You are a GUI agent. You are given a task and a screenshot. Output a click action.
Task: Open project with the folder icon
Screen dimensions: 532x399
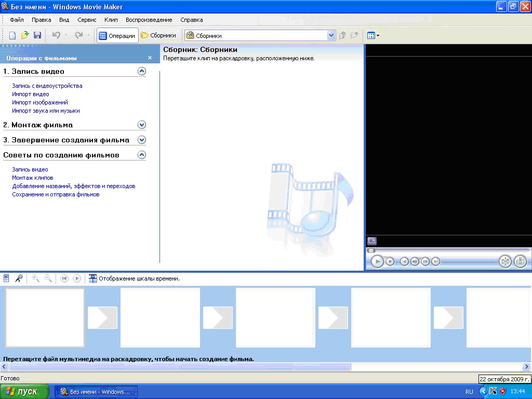(x=25, y=35)
